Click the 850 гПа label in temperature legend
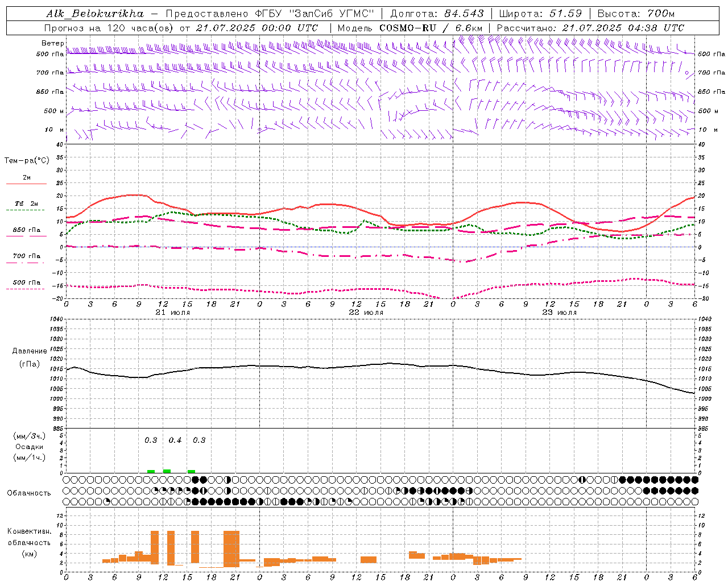This screenshot has height=582, width=728. click(27, 230)
